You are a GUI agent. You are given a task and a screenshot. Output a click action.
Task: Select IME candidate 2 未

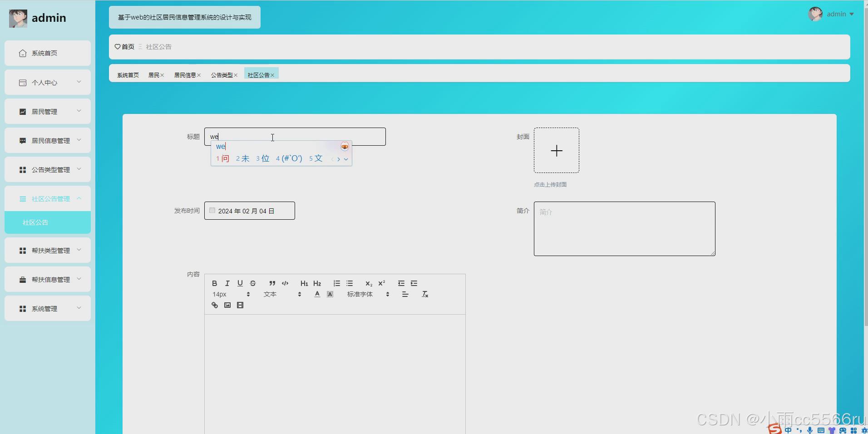coord(242,158)
